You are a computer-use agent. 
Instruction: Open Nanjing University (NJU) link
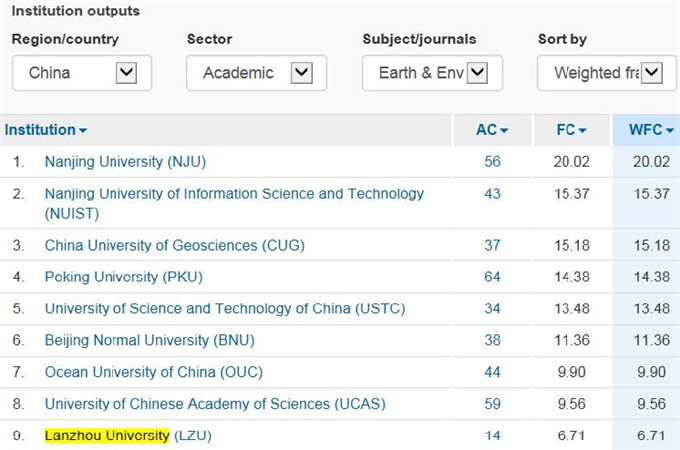coord(125,162)
